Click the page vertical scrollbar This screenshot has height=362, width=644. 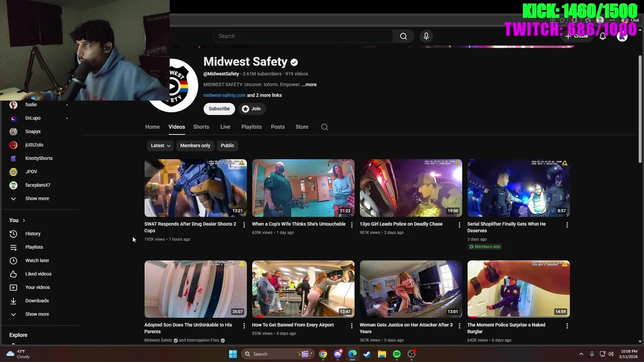(640, 108)
